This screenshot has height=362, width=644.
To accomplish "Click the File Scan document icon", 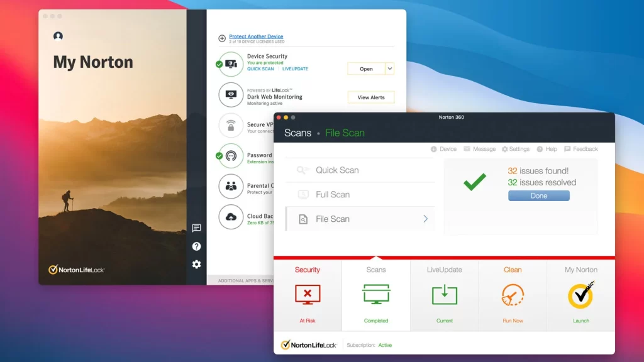I will 303,219.
